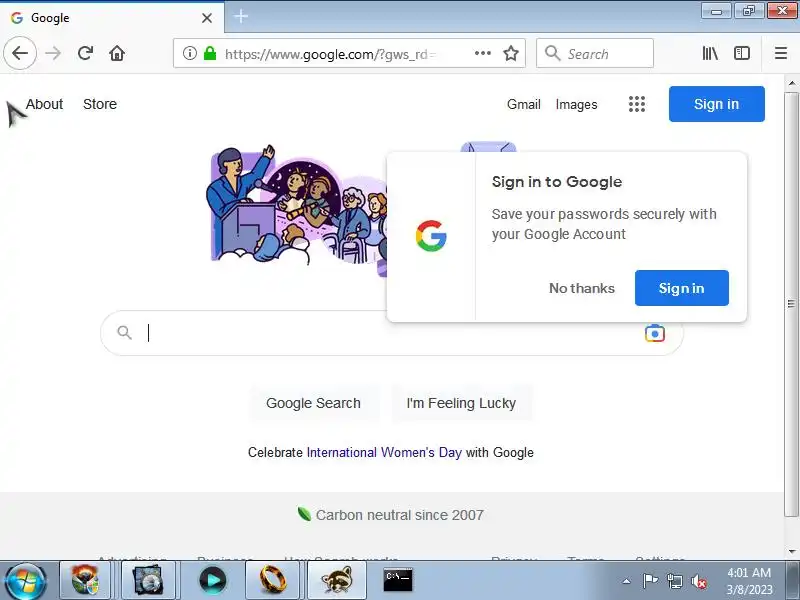Click the scrollbar up arrow
800x600 pixels.
(x=791, y=82)
